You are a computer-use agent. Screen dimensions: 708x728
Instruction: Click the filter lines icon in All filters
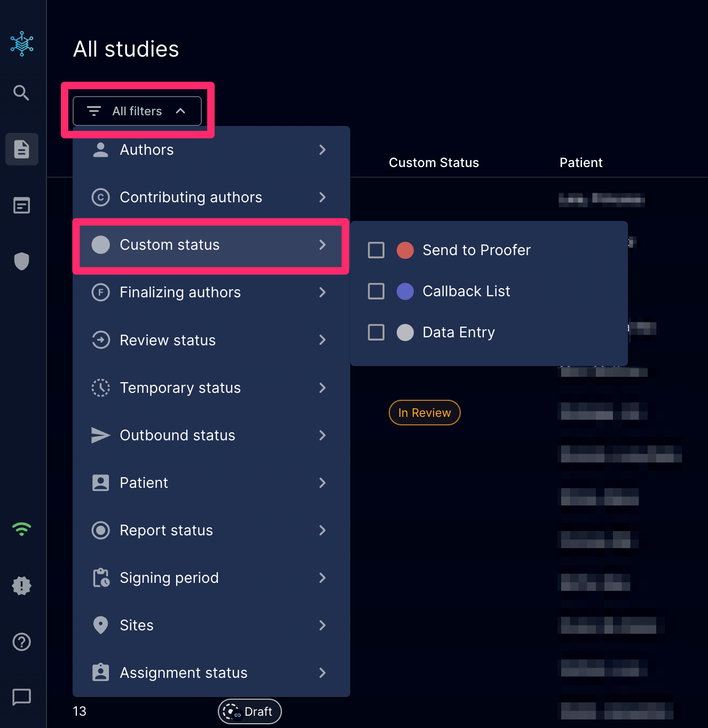click(x=94, y=111)
